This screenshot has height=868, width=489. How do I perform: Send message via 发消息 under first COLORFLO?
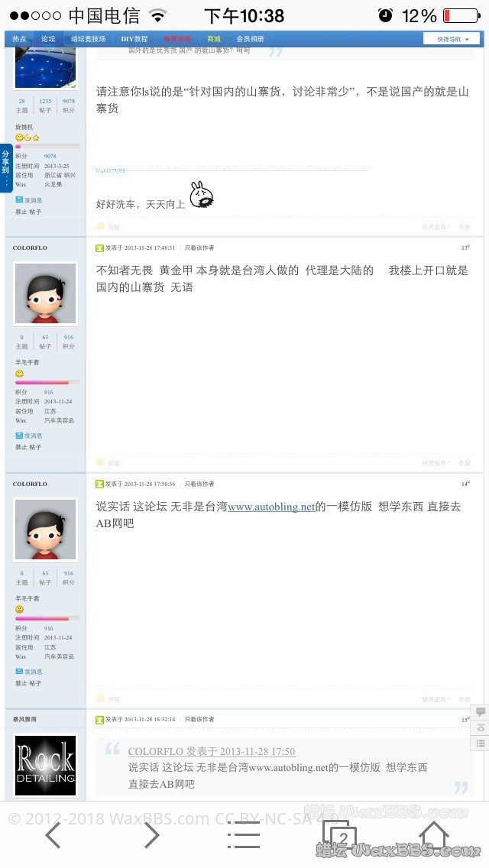click(x=29, y=436)
